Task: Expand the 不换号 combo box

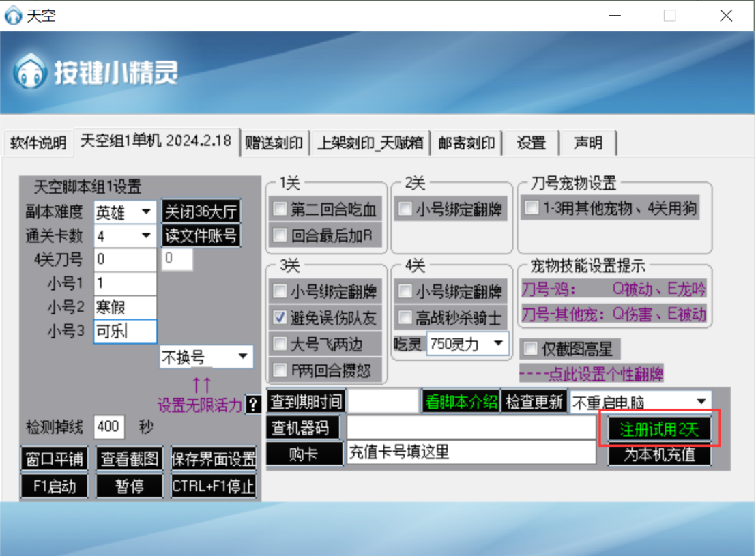Action: pos(242,357)
